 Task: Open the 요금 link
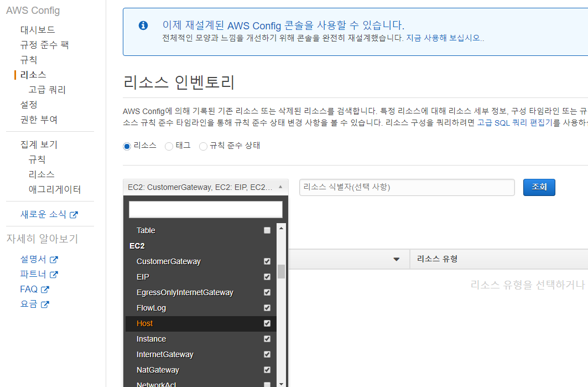(x=29, y=305)
